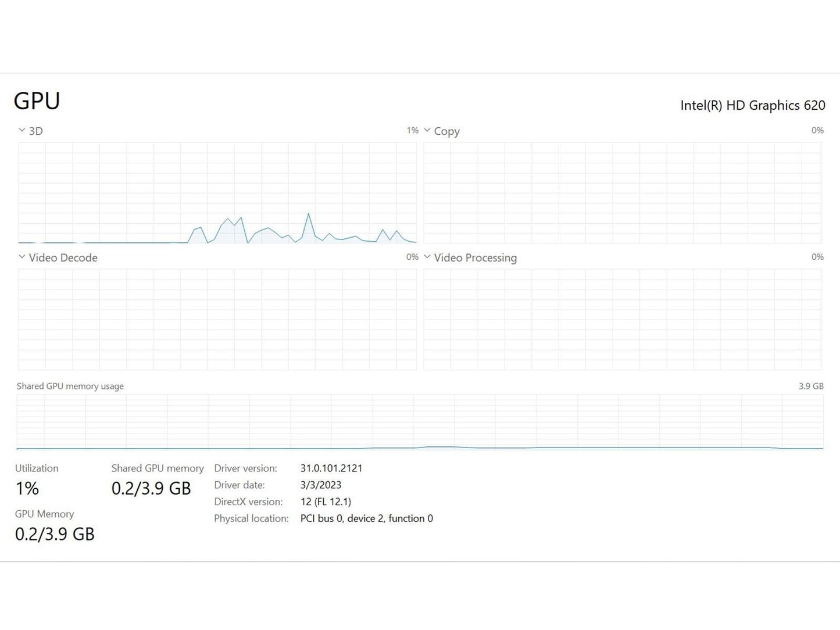Click inside the 3D usage graph
This screenshot has width=840, height=630.
pos(217,193)
